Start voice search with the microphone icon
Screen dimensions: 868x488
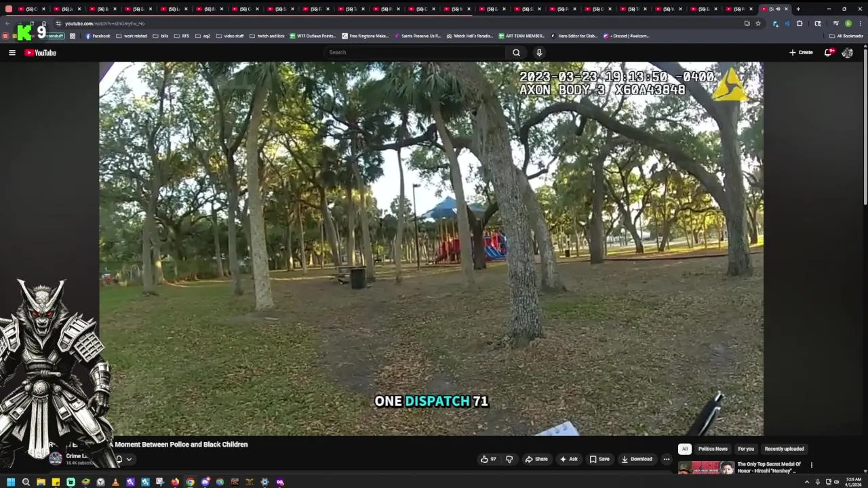[539, 52]
